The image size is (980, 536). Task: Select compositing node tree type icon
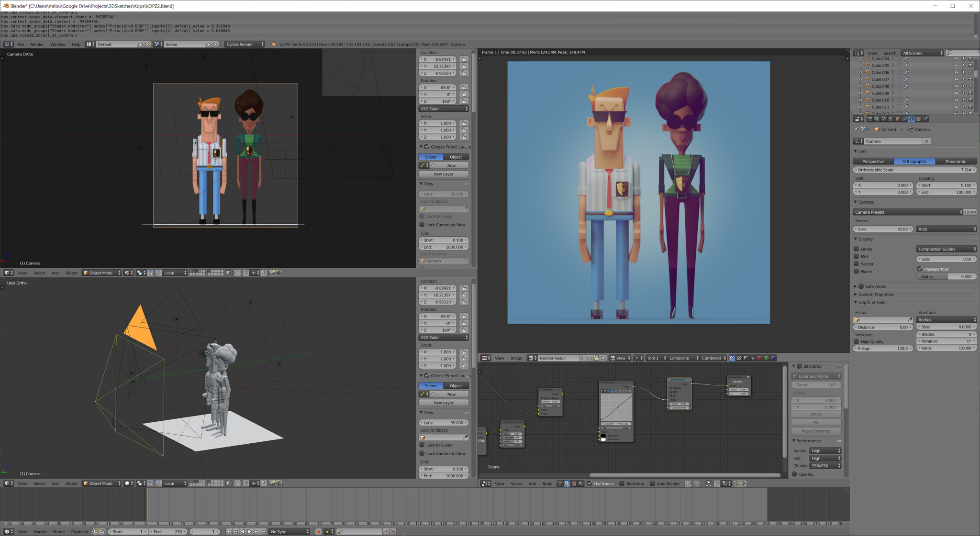pyautogui.click(x=567, y=484)
